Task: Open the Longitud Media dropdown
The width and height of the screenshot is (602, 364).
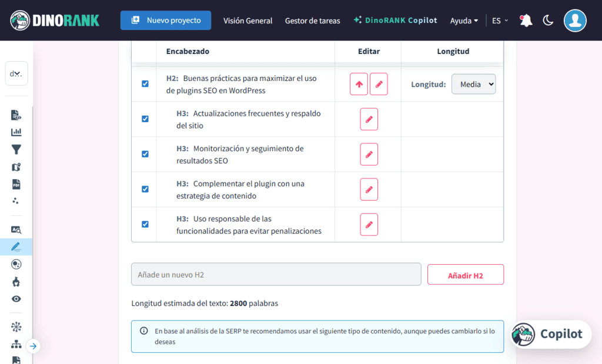Action: (473, 84)
